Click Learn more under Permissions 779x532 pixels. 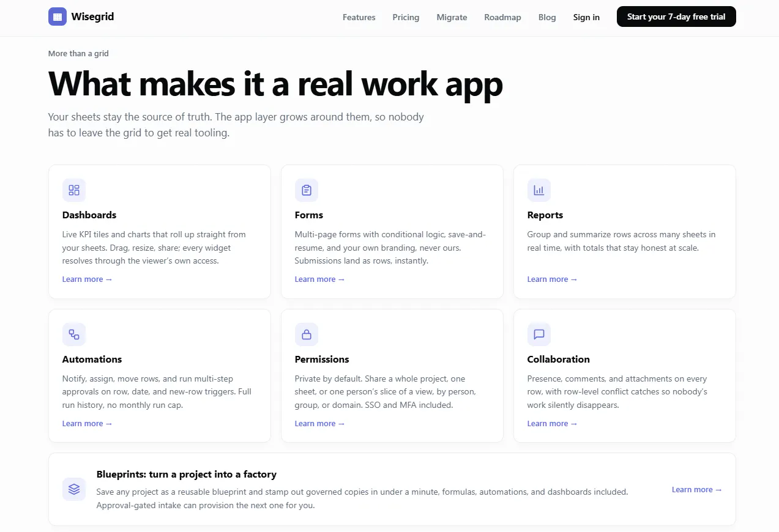click(320, 424)
